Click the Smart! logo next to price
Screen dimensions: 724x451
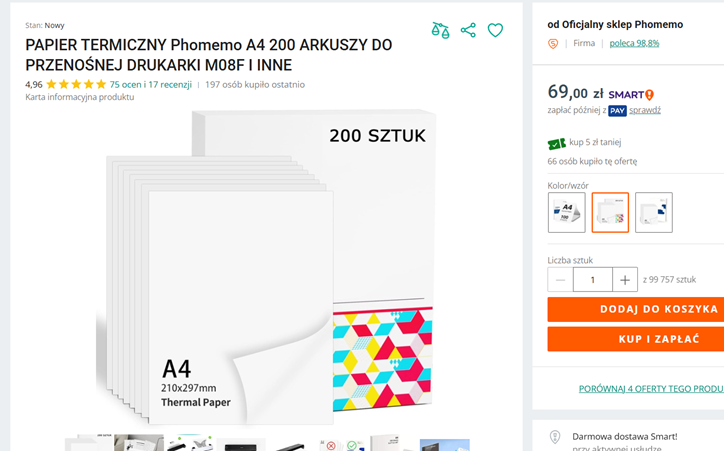point(631,94)
